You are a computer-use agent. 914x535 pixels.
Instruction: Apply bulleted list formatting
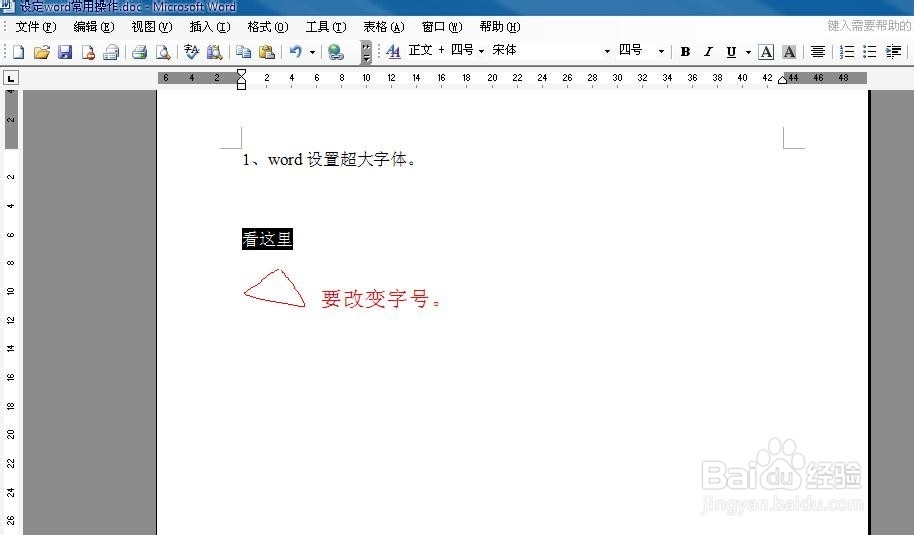[870, 52]
